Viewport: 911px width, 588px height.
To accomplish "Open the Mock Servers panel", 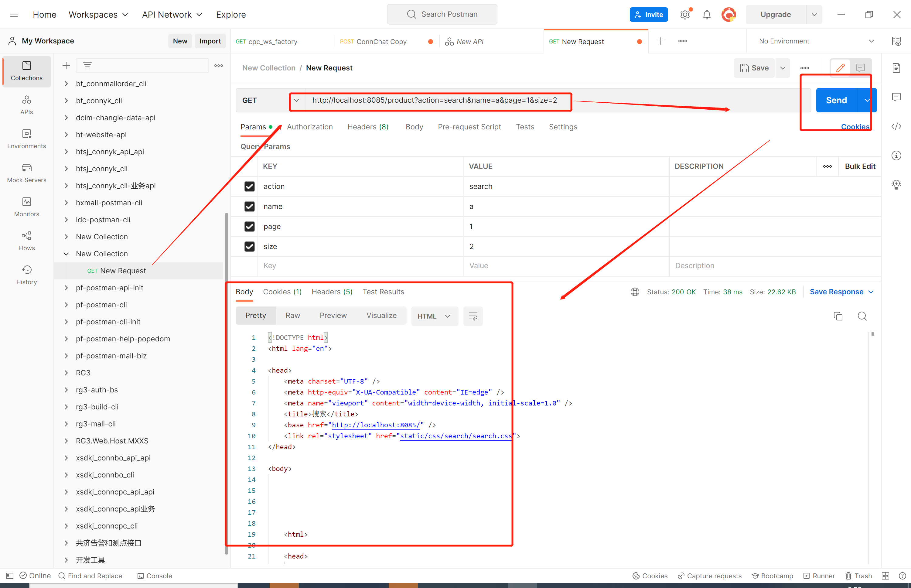I will [26, 173].
